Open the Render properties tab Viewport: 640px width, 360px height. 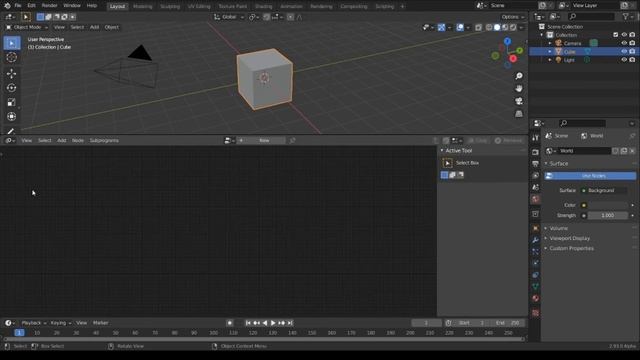(x=536, y=152)
